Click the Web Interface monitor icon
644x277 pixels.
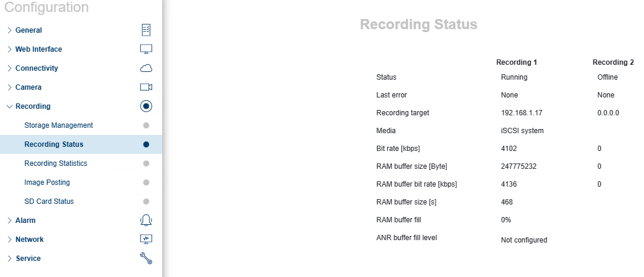pyautogui.click(x=146, y=49)
